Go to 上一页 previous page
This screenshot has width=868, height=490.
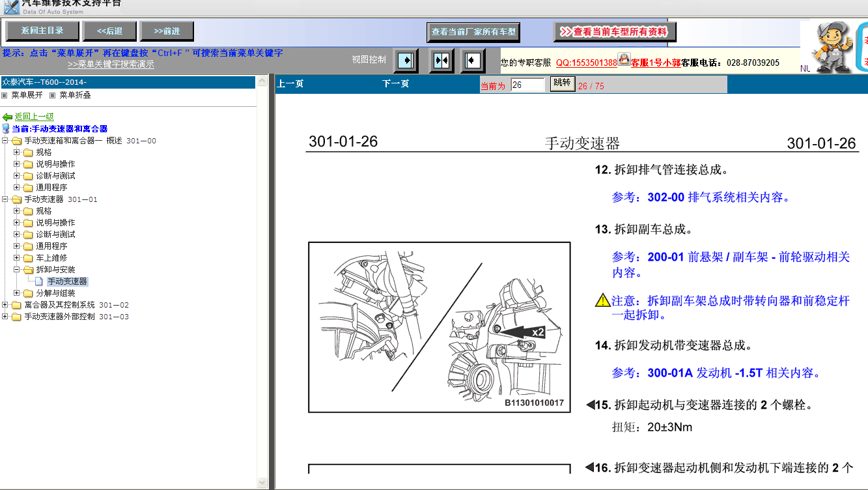click(290, 84)
